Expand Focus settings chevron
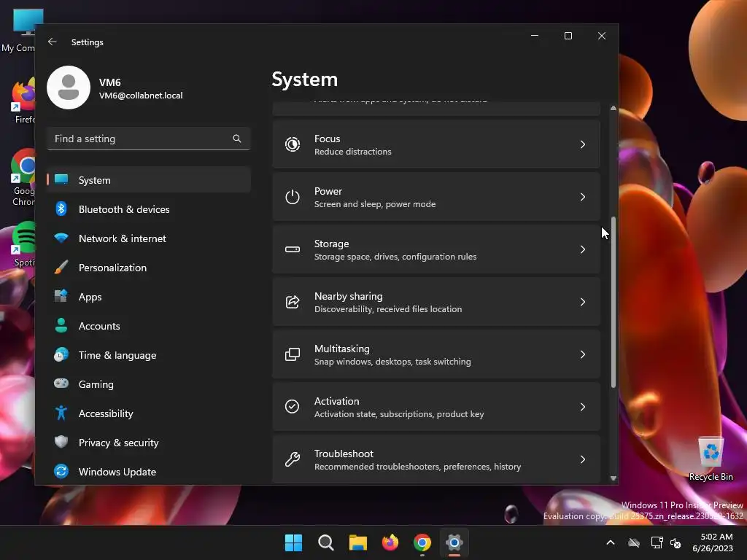The height and width of the screenshot is (560, 747). 583,144
